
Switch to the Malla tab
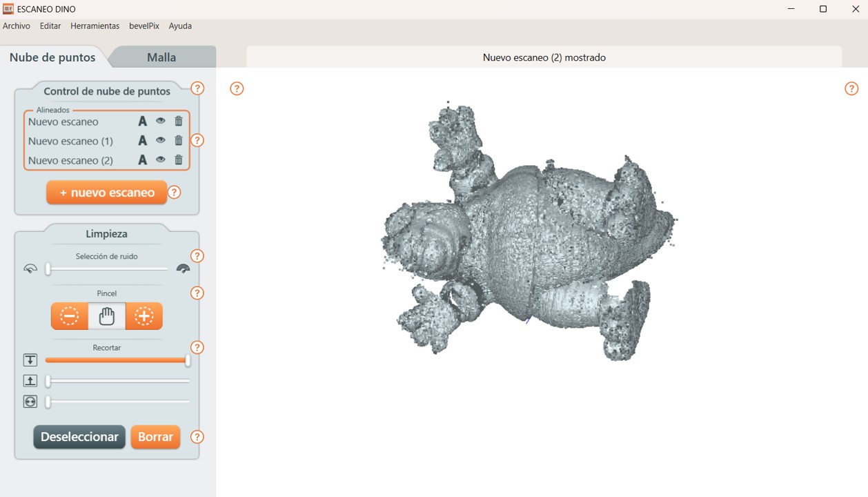[161, 57]
